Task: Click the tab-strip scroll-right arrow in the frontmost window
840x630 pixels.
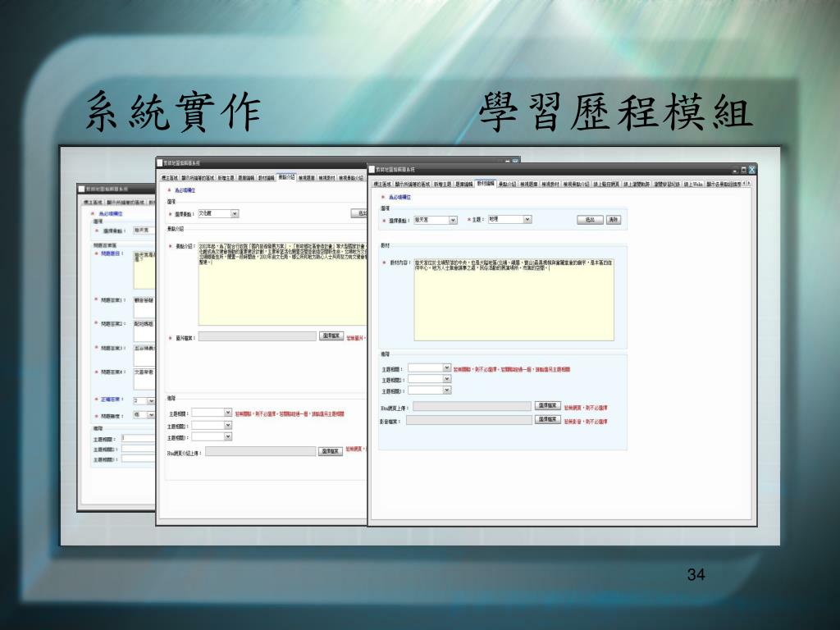Action: tap(750, 184)
